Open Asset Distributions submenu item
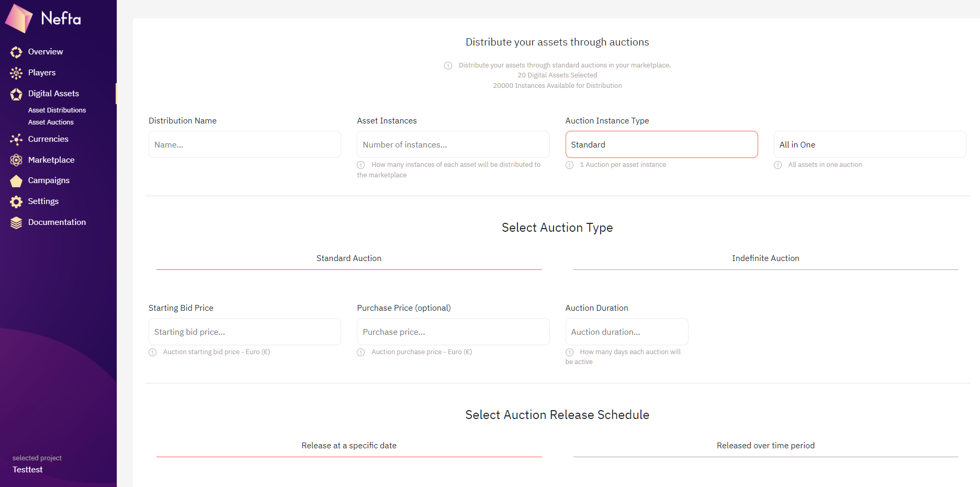Screen dimensions: 980x487 click(x=57, y=110)
